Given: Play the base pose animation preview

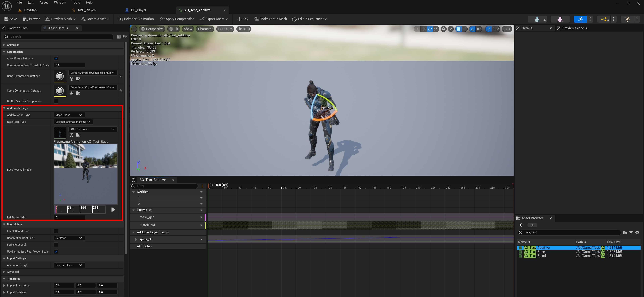Looking at the screenshot, I should pyautogui.click(x=113, y=210).
